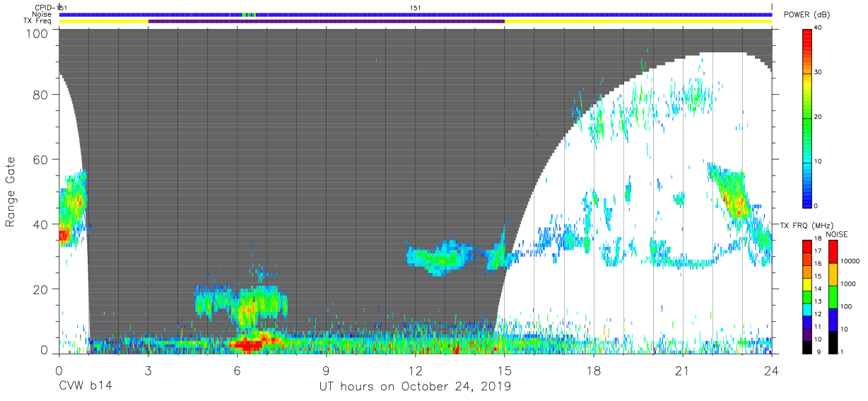
Task: Click x-axis tick label '6'
Action: (237, 371)
